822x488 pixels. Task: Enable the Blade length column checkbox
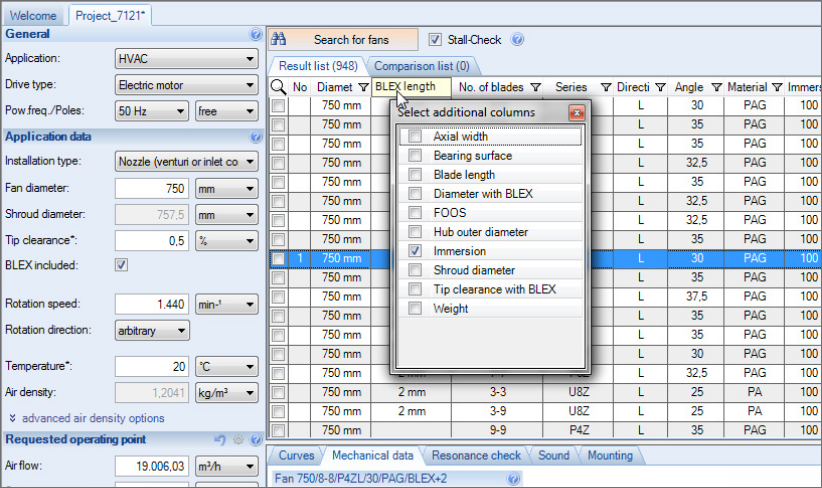coord(415,175)
